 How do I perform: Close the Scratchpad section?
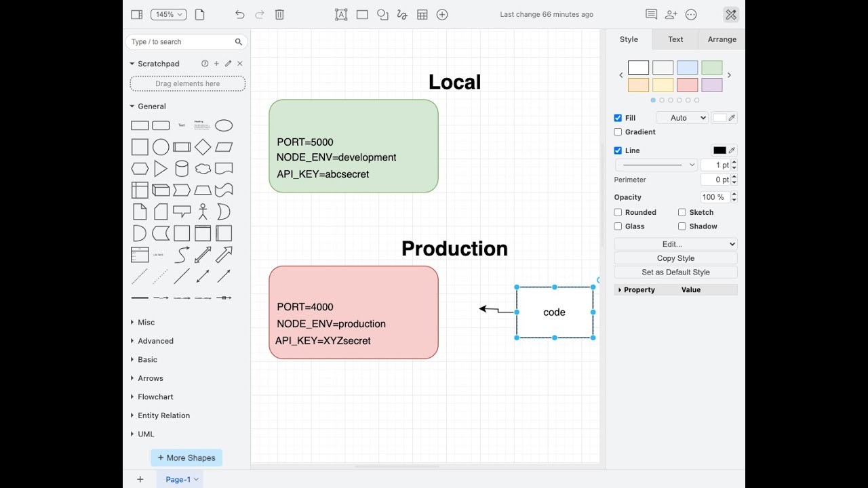coord(239,64)
